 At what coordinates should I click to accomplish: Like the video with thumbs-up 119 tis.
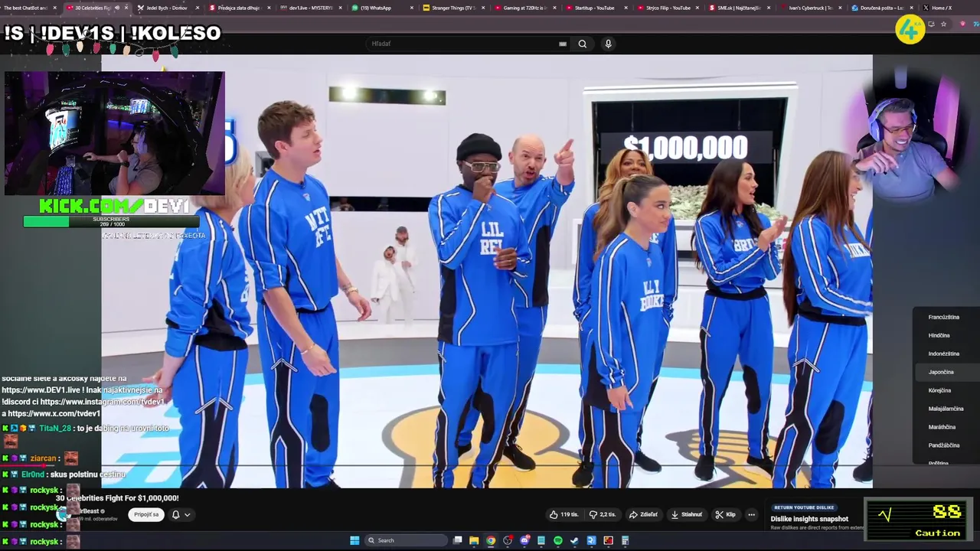tap(563, 514)
